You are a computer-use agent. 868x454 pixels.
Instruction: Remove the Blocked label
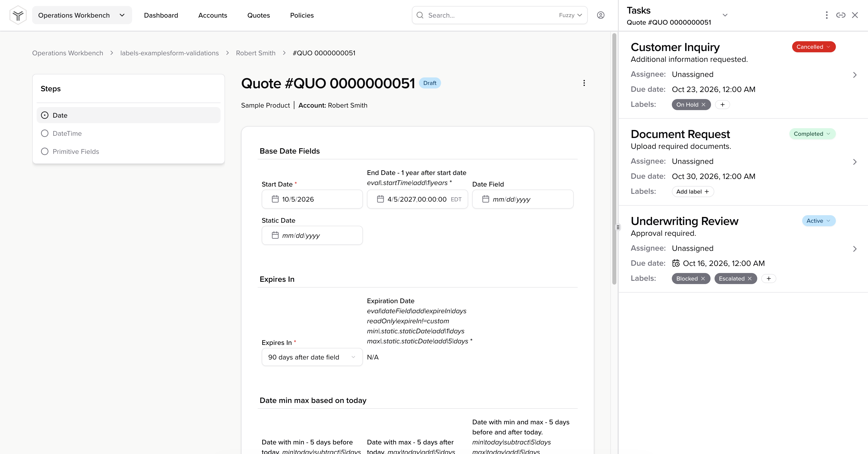click(x=703, y=279)
